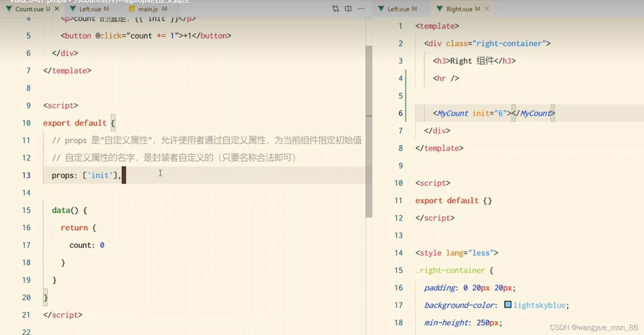The width and height of the screenshot is (644, 335).
Task: Click the '.right-container {' selector line
Action: [454, 270]
